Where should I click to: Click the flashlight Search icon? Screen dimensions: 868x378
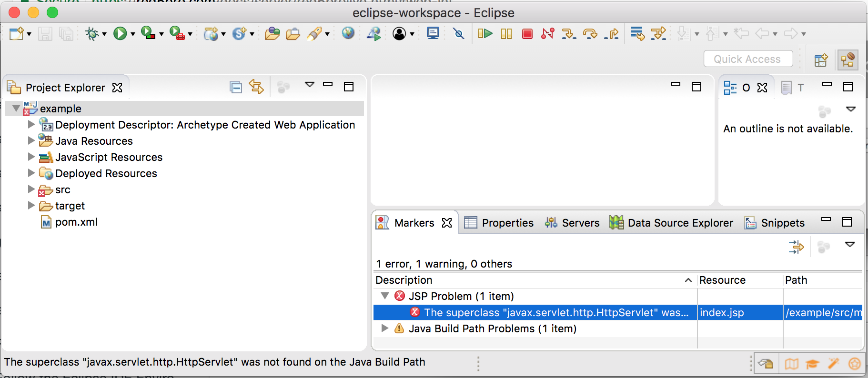point(314,34)
